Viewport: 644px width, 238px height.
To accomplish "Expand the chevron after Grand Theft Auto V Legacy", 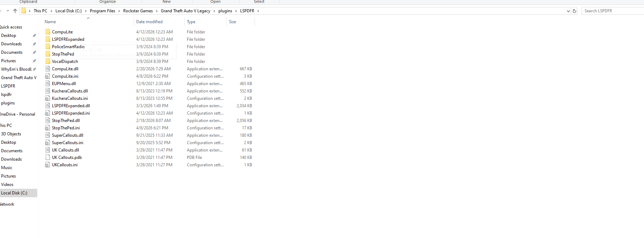I will tap(214, 11).
